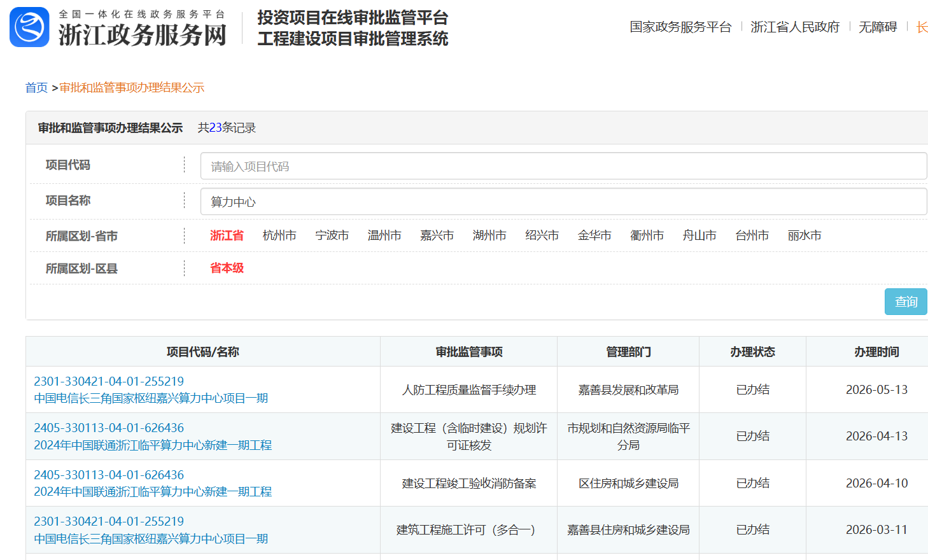This screenshot has width=928, height=560.
Task: Enable 无障碍 accessibility mode
Action: [878, 27]
